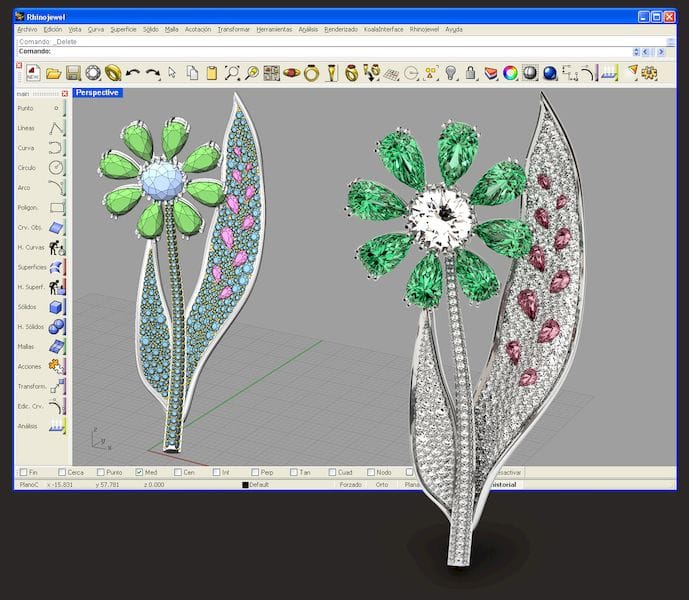Toggle the Cen snap checkbox
689x600 pixels.
click(178, 472)
